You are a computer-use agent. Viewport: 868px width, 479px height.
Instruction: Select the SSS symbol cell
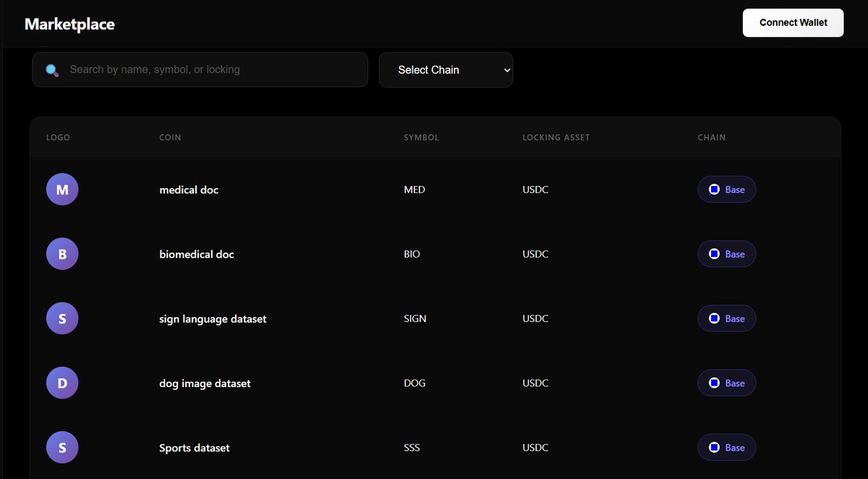[x=412, y=447]
